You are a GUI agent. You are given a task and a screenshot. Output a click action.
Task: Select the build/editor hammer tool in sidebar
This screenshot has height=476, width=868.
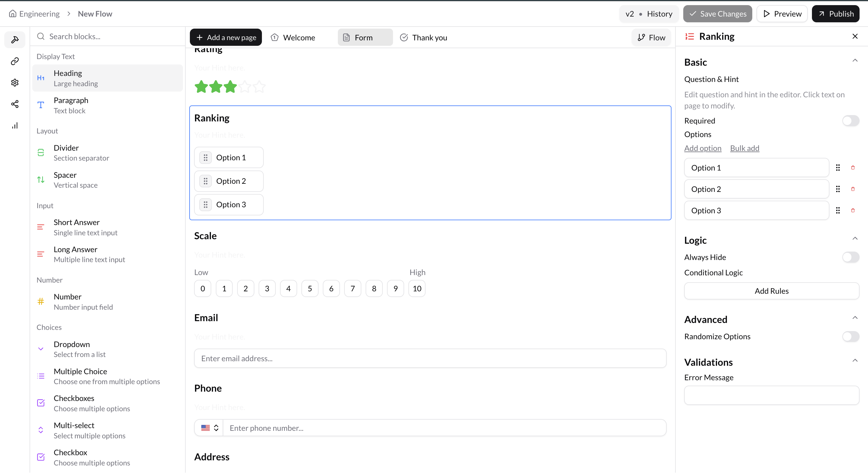pos(15,40)
